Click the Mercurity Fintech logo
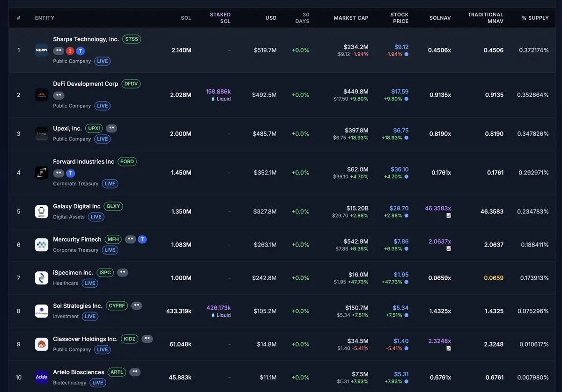 (x=42, y=245)
